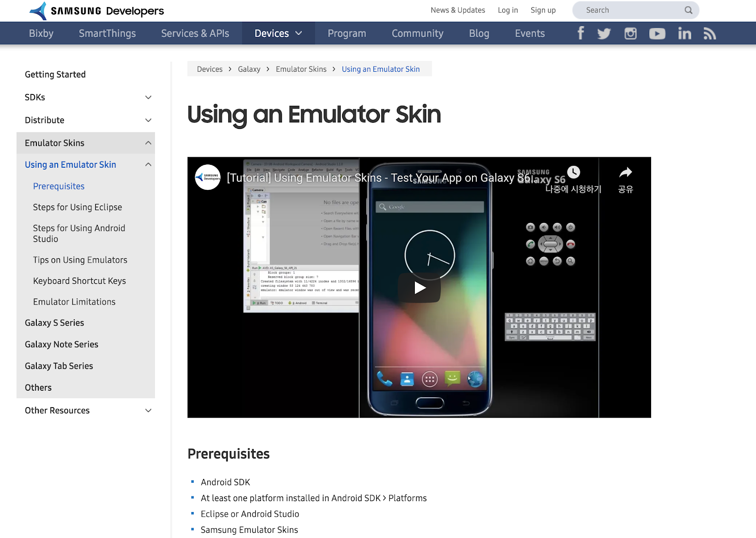This screenshot has height=538, width=756.
Task: Open Others sidebar item
Action: 38,387
